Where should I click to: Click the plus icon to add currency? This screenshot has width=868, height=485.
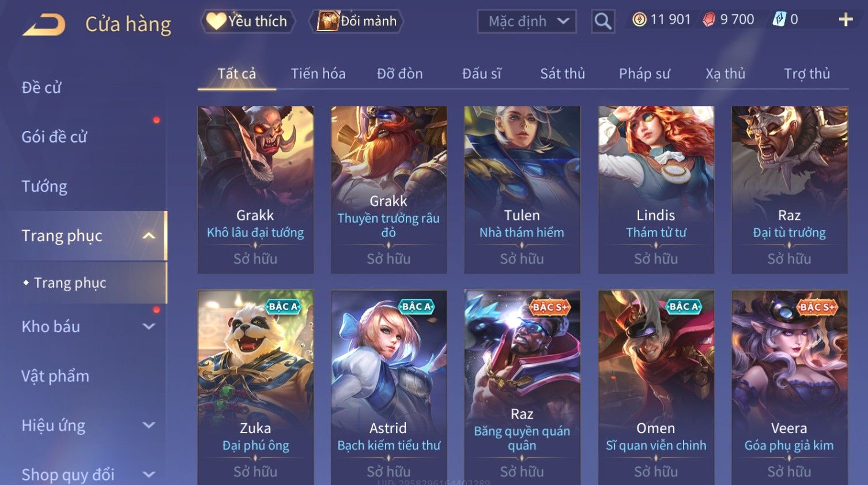[846, 20]
